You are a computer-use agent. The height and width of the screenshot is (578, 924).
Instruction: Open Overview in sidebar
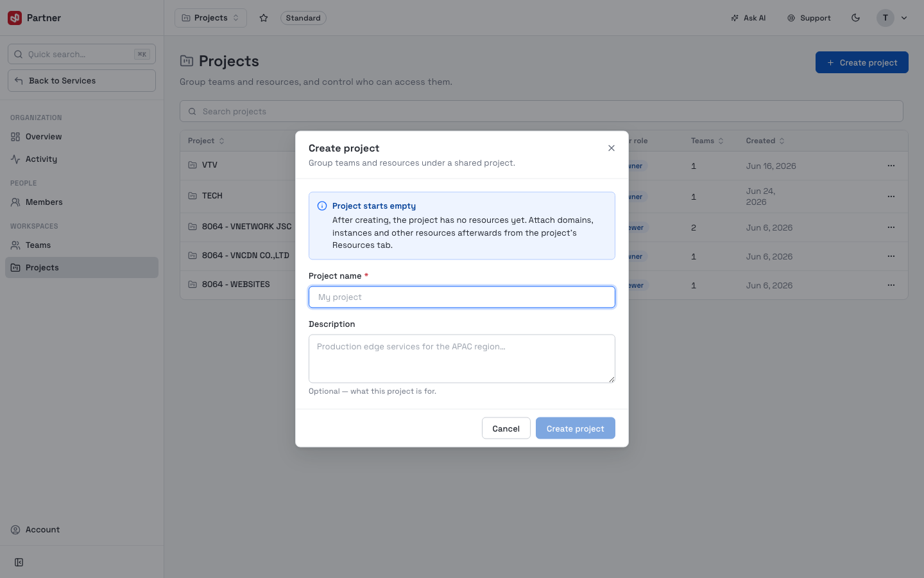click(x=81, y=137)
